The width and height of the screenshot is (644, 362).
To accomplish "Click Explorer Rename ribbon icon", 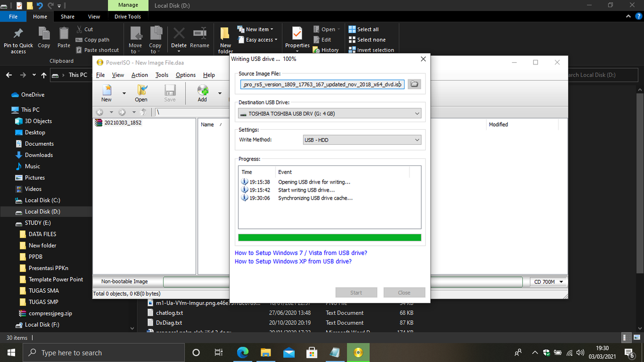I will click(200, 37).
